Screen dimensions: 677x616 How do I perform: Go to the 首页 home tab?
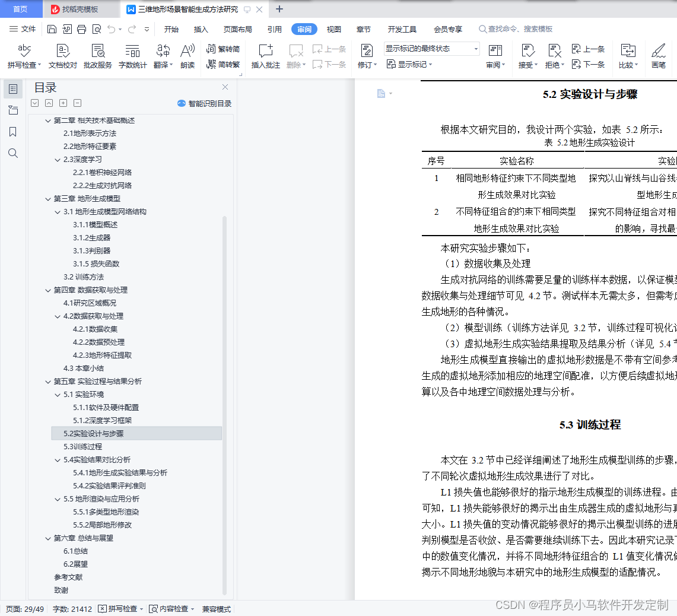20,9
